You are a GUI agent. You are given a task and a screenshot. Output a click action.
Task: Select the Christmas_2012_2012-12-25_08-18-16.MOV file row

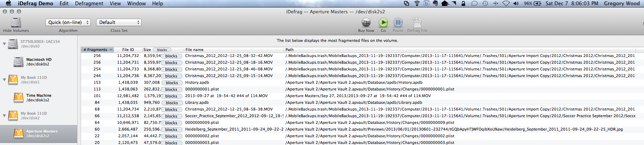point(358,62)
